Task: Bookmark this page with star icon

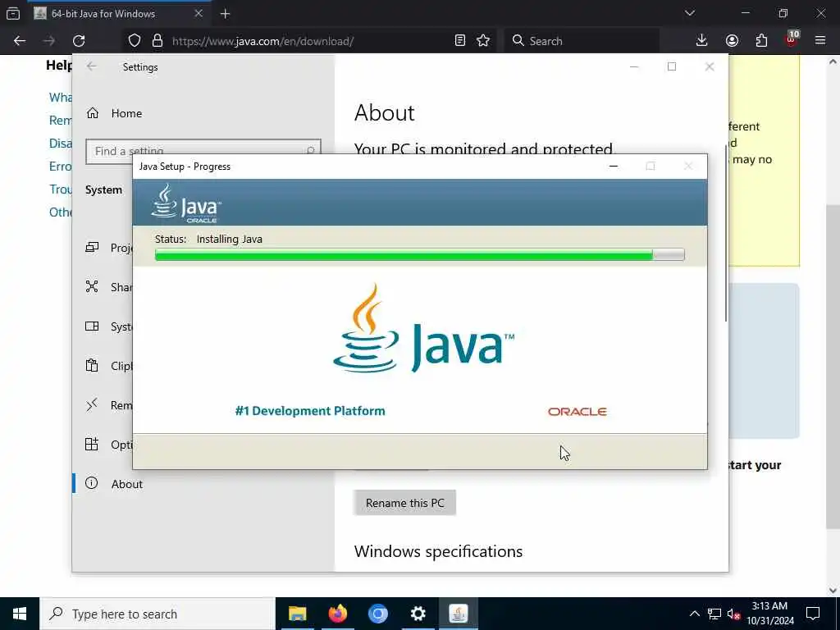Action: tap(483, 41)
